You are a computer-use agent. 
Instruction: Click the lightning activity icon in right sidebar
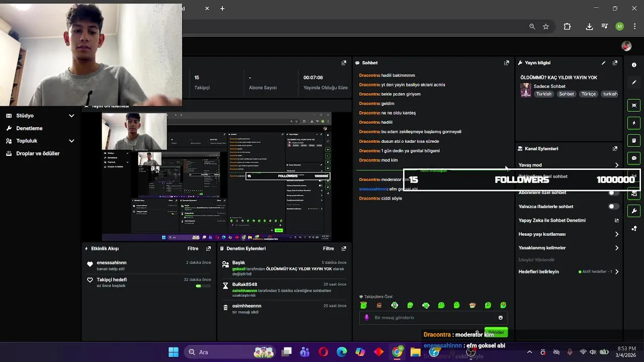click(634, 123)
